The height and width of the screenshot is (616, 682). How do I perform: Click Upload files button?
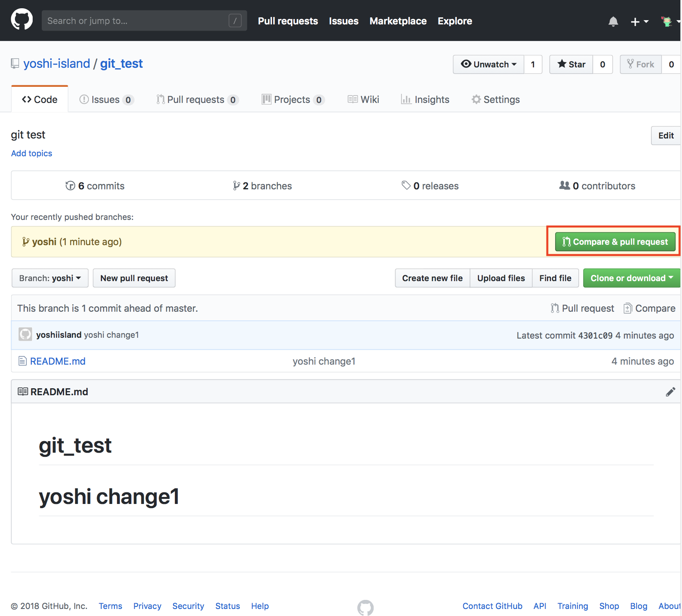[x=501, y=278]
